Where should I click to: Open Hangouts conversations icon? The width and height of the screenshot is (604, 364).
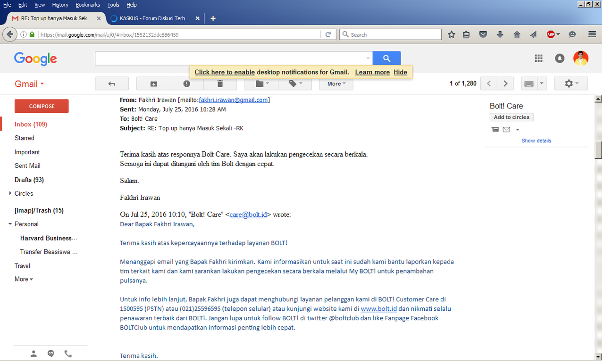click(x=50, y=354)
